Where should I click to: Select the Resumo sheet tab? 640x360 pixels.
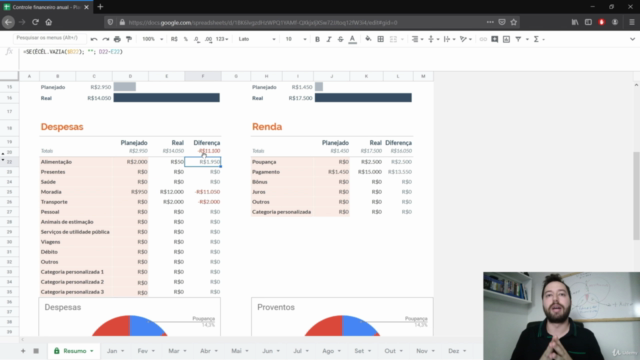pyautogui.click(x=74, y=351)
